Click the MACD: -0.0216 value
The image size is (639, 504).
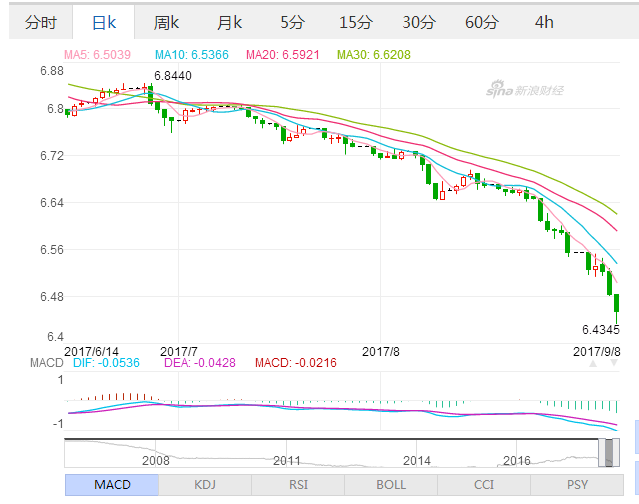296,363
